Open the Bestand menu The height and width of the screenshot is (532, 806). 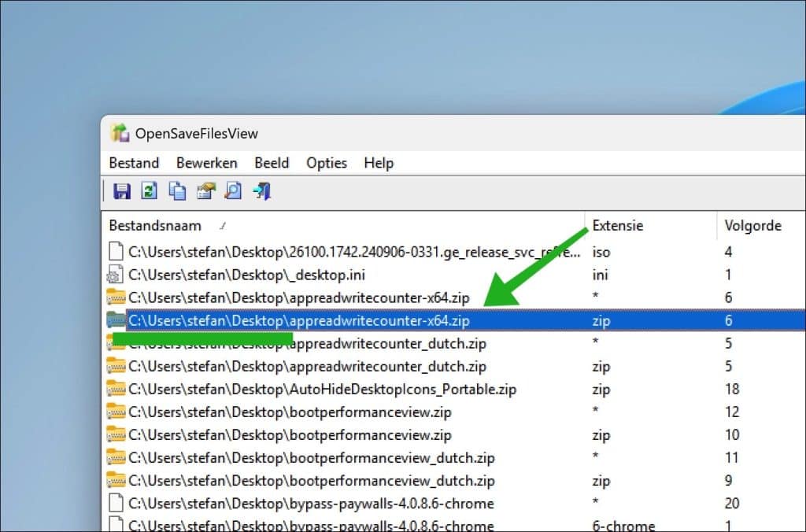pos(134,163)
